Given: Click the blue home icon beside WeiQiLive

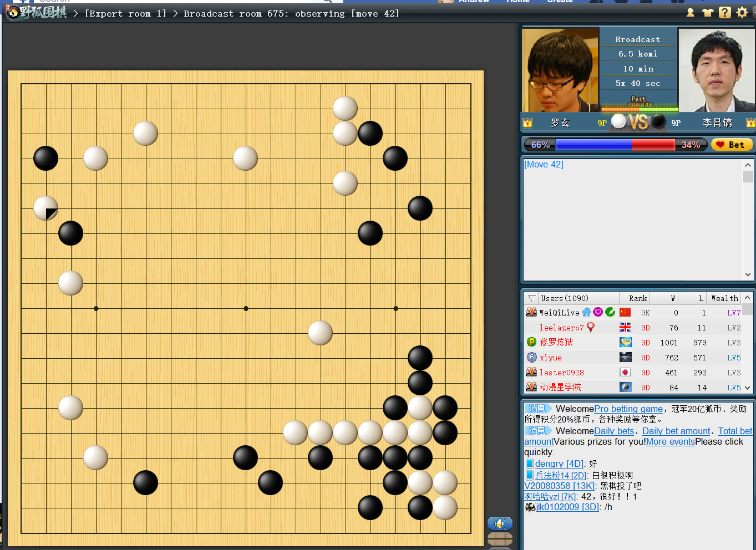Looking at the screenshot, I should 586,312.
